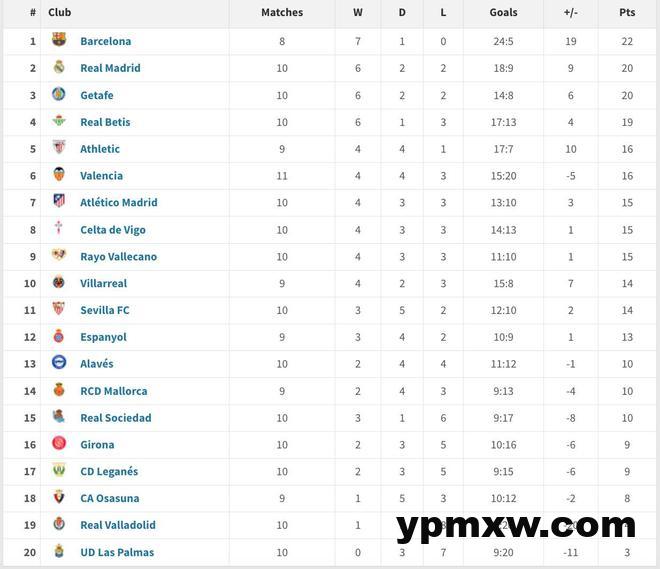Click the Valencia club crest icon

pos(59,175)
